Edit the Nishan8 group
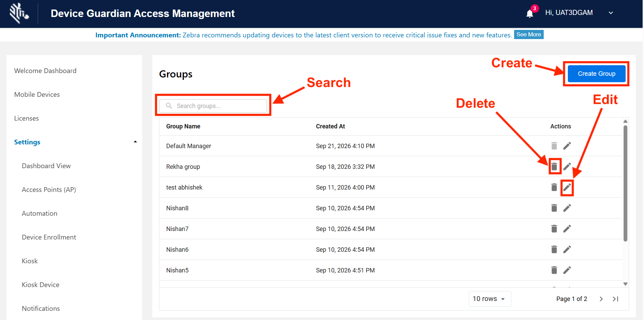Screen dimensions: 644x320 (567, 208)
